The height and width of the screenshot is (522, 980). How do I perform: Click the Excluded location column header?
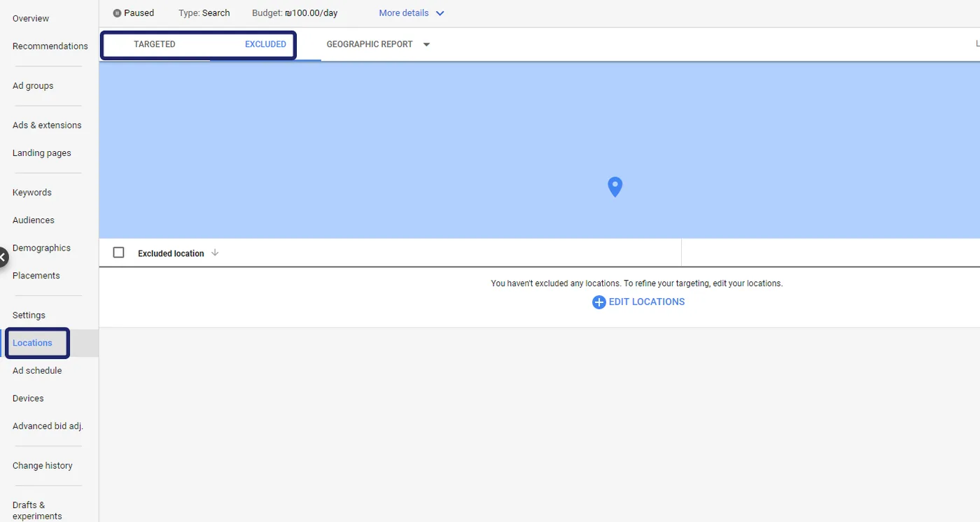171,253
